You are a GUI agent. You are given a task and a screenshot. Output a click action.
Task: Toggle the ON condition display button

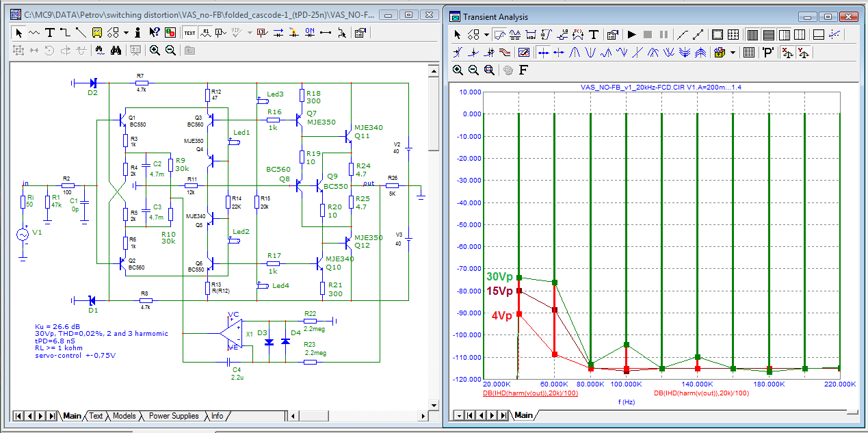click(x=310, y=32)
